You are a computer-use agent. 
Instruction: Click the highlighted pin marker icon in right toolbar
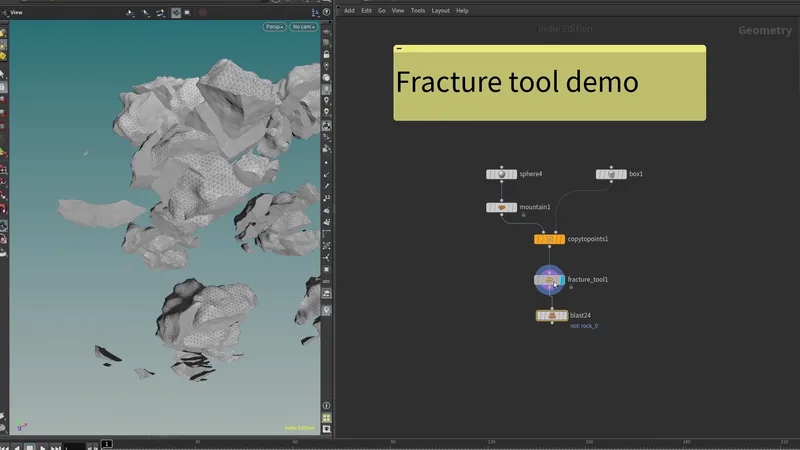[x=327, y=310]
